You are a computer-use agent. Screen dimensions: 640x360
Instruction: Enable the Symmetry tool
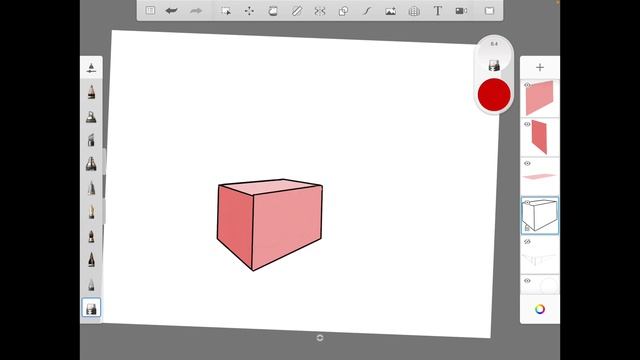320,11
